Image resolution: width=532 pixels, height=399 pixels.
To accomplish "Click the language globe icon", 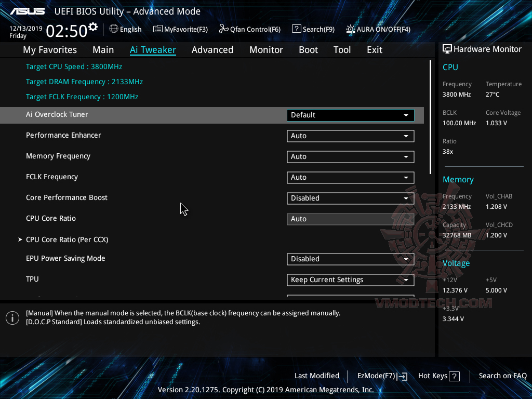I will tap(114, 29).
